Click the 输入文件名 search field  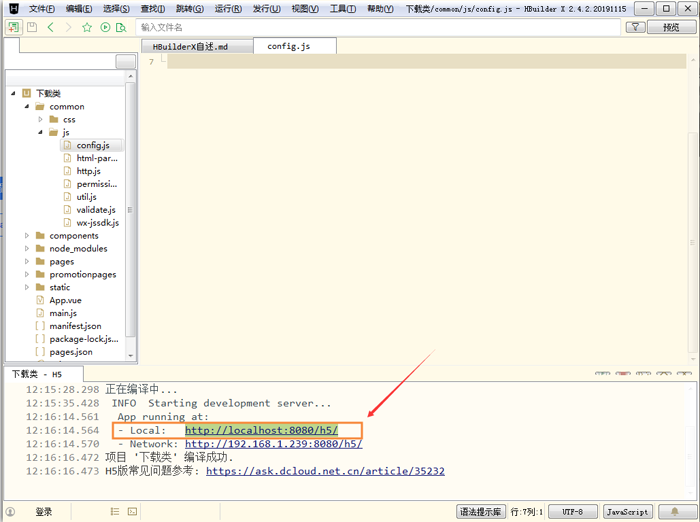pos(378,27)
